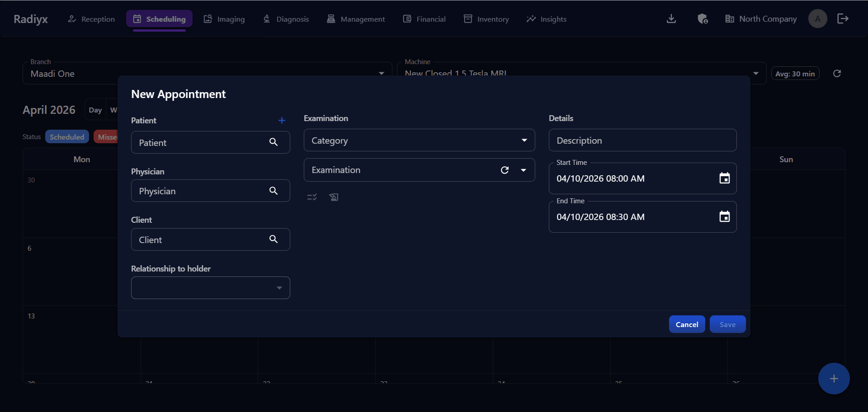This screenshot has width=868, height=412.
Task: Click the Physician search magnifier icon
Action: click(274, 191)
